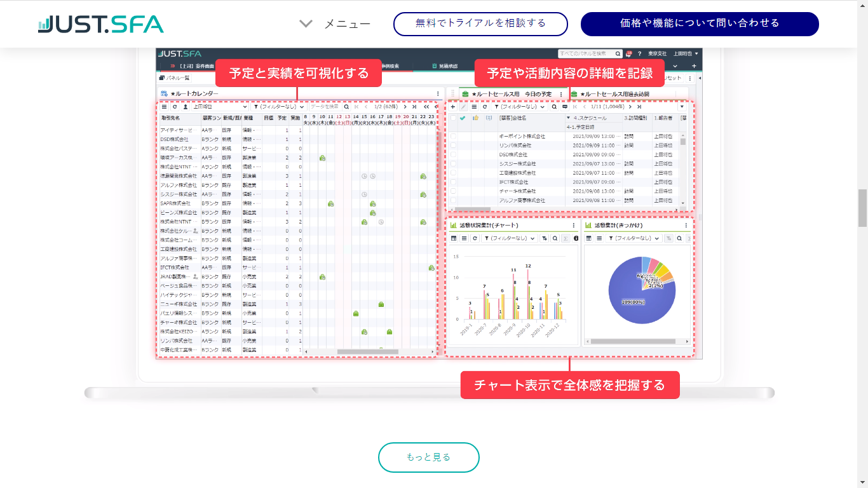Open the filter dropdown in 活動集計(きっかけ)
The height and width of the screenshot is (488, 868).
pyautogui.click(x=634, y=238)
